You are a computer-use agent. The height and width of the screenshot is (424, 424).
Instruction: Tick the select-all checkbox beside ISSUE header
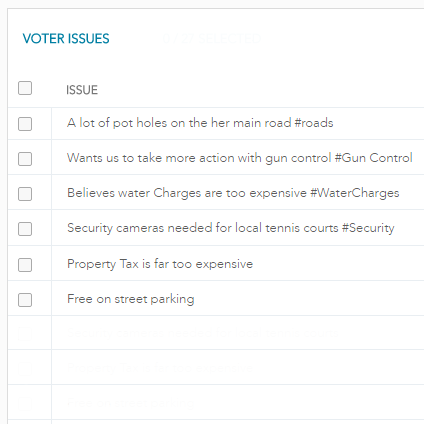25,88
